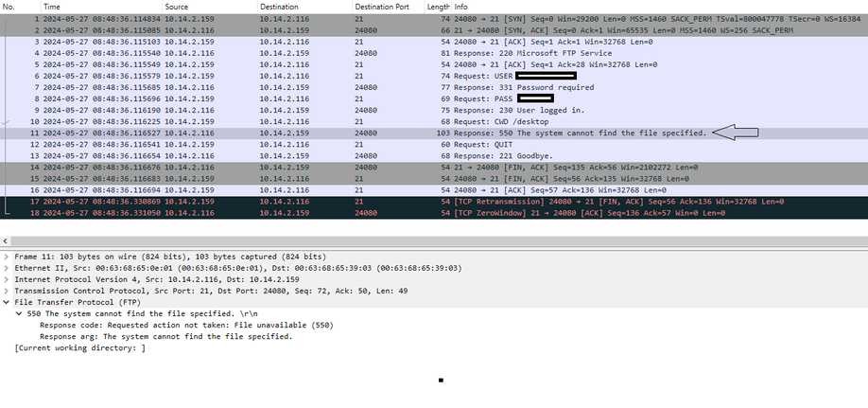The height and width of the screenshot is (408, 868).
Task: Select packet 17 TCP Retransmission row
Action: coord(434,202)
